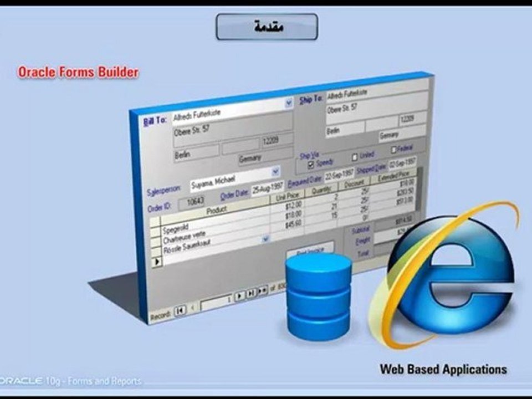Check the Federal shipping checkbox
This screenshot has width=532, height=399.
pyautogui.click(x=393, y=150)
